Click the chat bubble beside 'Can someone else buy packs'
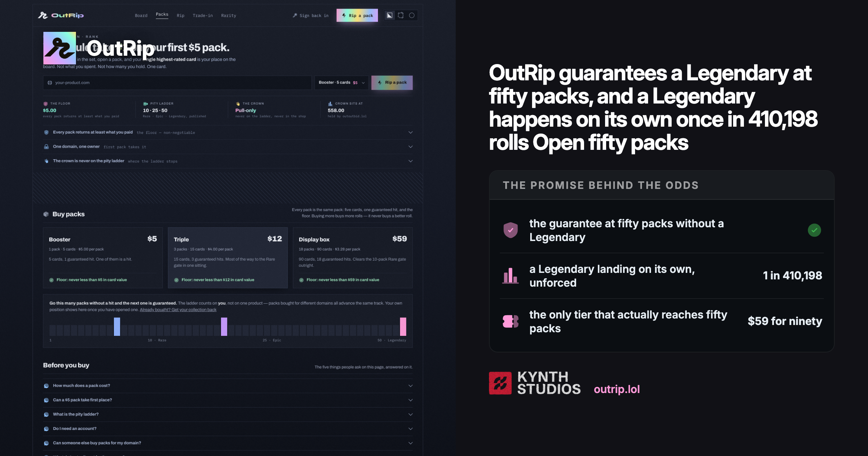The height and width of the screenshot is (456, 868). point(46,443)
